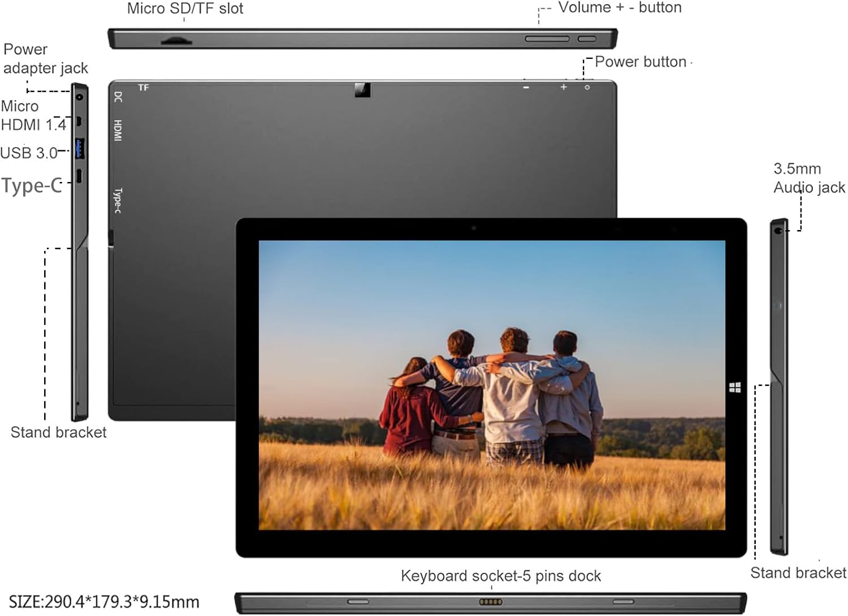Click the Windows logo on the tablet bezel
848x616 pixels.
[735, 387]
